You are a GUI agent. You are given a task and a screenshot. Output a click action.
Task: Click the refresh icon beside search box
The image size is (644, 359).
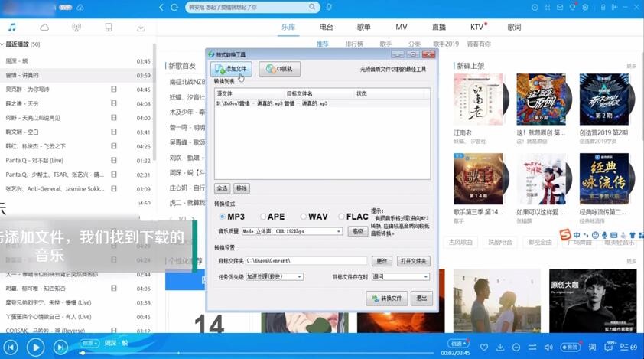174,8
